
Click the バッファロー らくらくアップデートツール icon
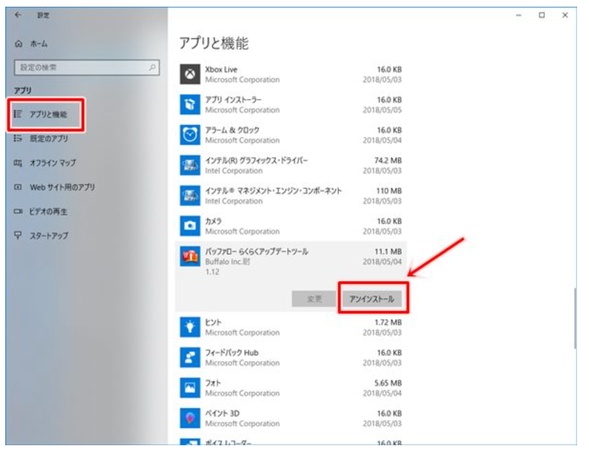190,256
